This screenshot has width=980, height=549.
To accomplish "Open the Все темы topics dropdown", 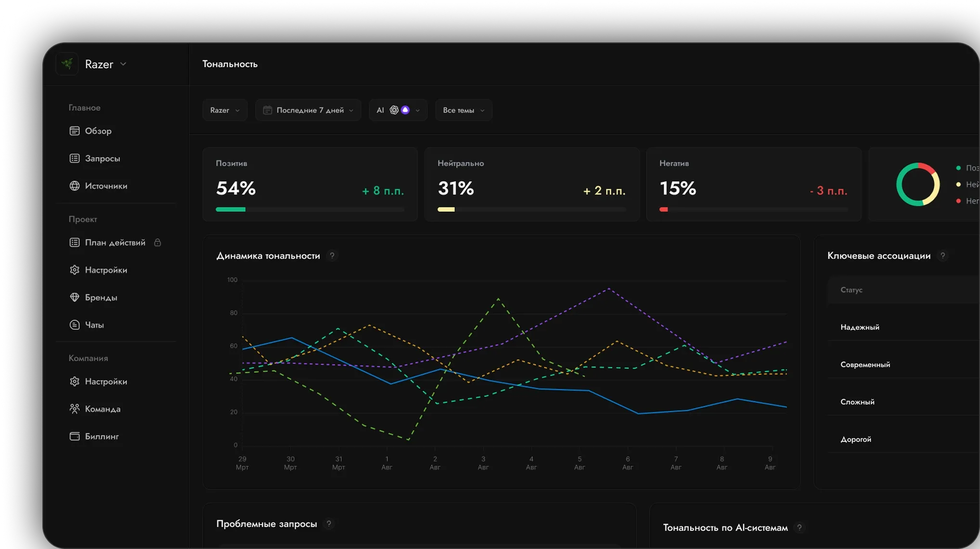I will coord(464,110).
